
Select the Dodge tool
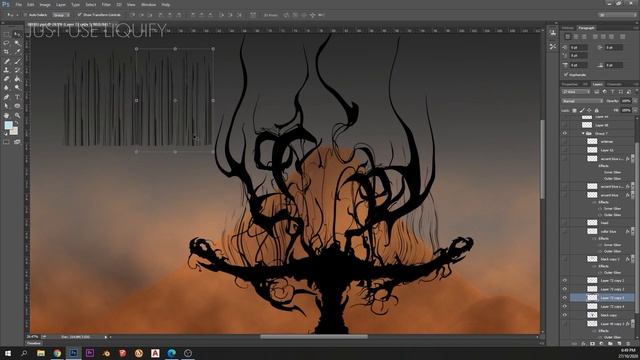[17, 88]
